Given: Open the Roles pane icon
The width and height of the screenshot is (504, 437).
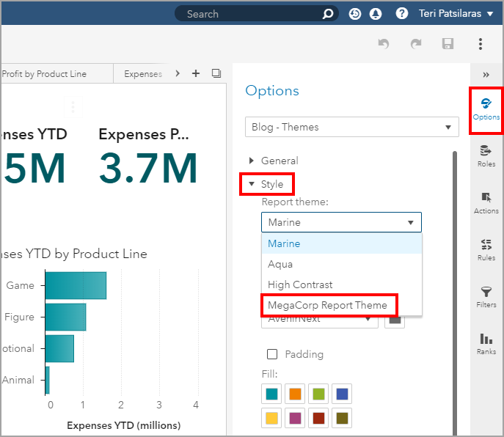Looking at the screenshot, I should click(x=486, y=155).
